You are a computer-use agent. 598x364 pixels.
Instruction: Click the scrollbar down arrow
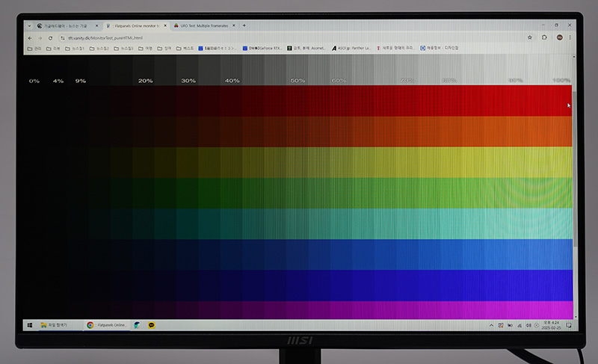tap(575, 317)
